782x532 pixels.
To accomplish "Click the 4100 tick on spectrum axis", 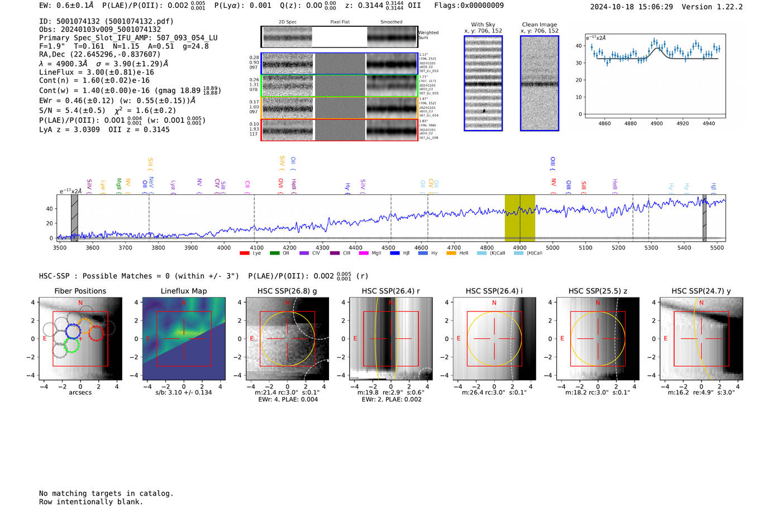I will point(256,247).
